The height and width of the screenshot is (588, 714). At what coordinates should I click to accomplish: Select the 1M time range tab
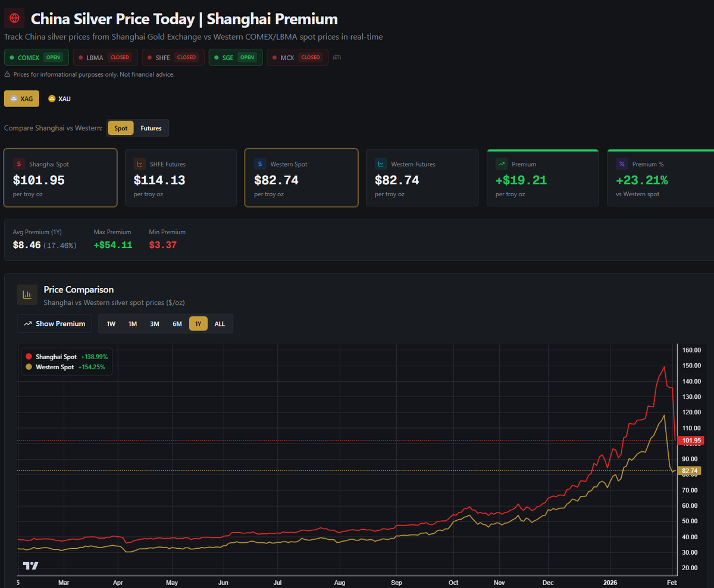133,323
